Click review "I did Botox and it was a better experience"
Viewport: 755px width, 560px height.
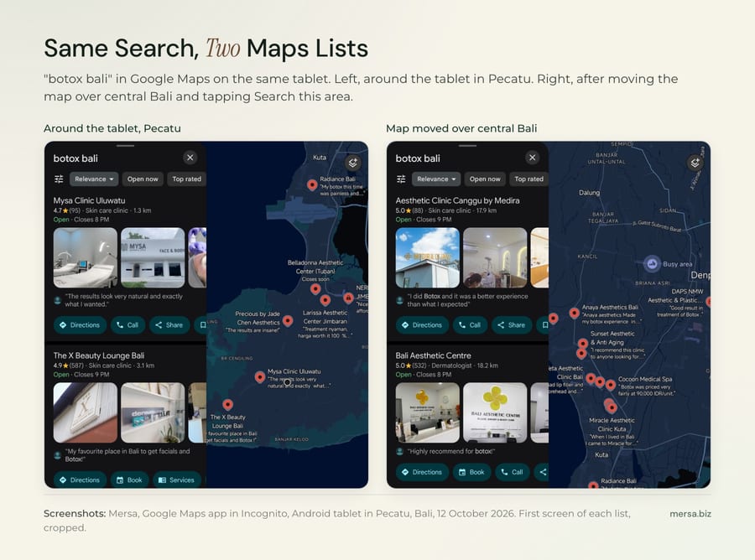(x=467, y=300)
